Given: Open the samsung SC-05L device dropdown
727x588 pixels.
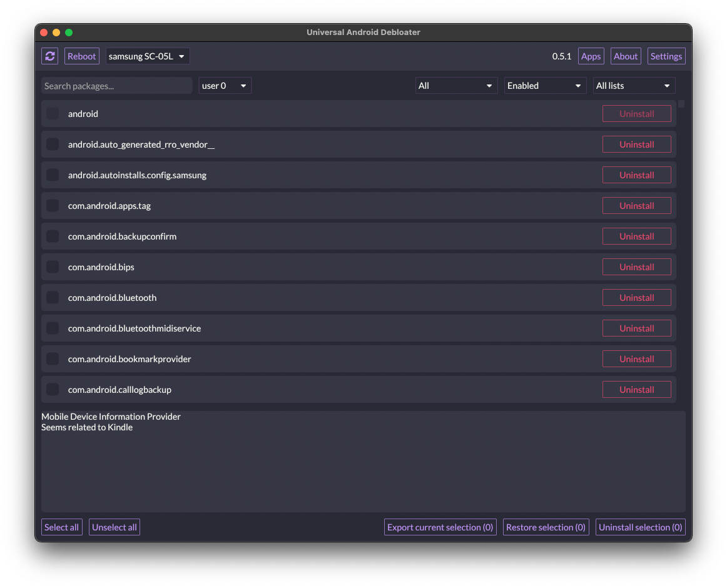Looking at the screenshot, I should (147, 56).
